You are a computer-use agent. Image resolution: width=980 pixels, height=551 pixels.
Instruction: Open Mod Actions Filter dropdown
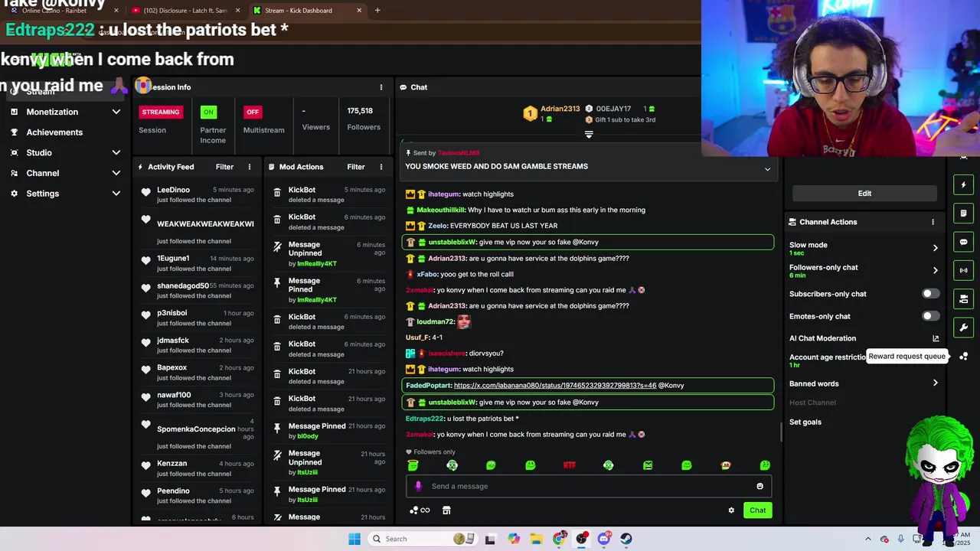pyautogui.click(x=356, y=167)
